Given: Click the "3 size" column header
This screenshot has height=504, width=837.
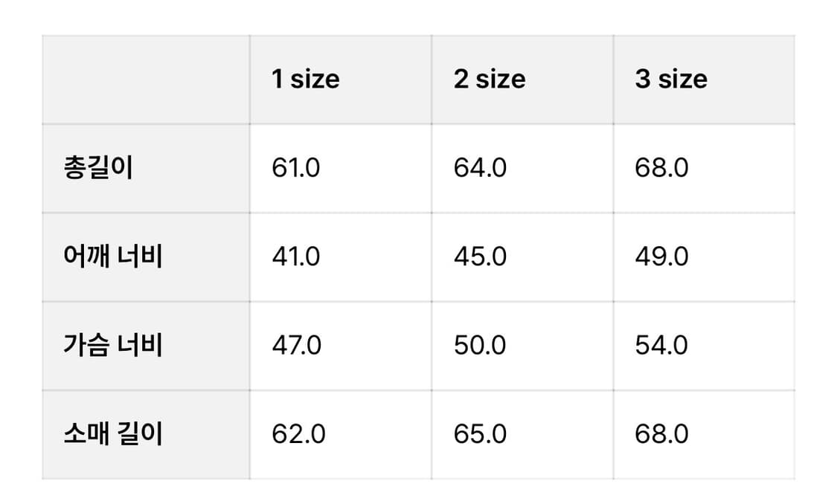Looking at the screenshot, I should click(670, 80).
